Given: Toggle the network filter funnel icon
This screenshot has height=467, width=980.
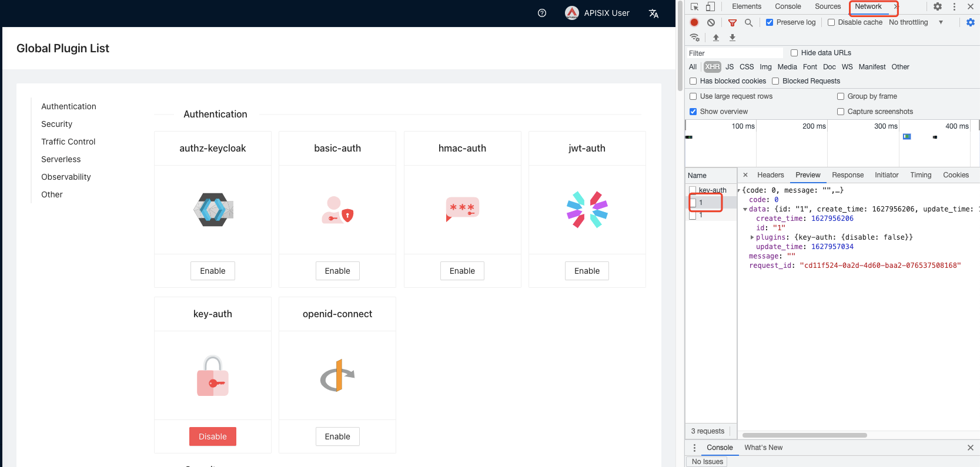Looking at the screenshot, I should tap(733, 22).
